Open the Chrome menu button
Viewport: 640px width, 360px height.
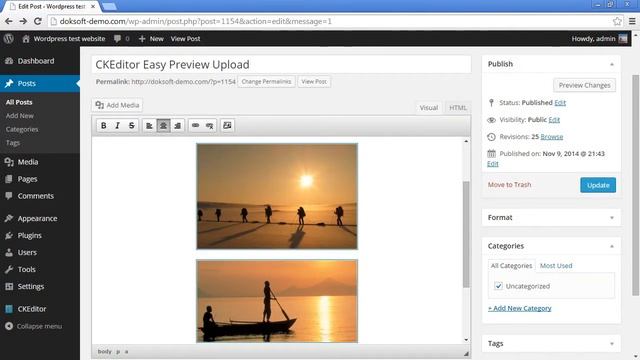click(x=632, y=21)
